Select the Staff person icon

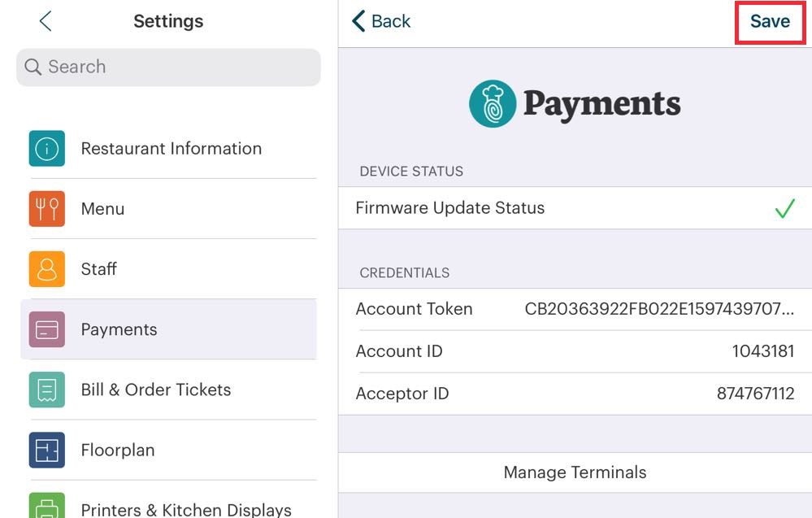[x=46, y=268]
